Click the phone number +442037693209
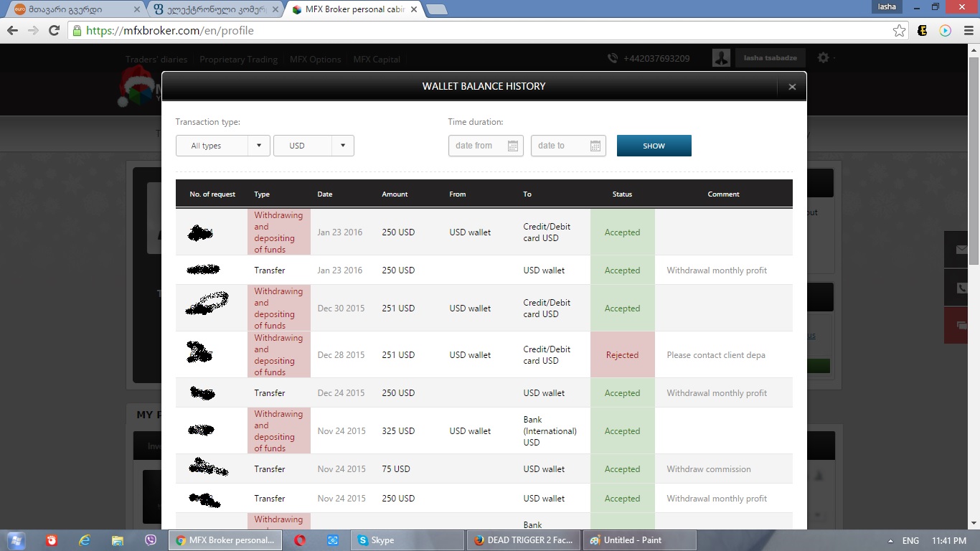This screenshot has height=551, width=980. point(656,59)
